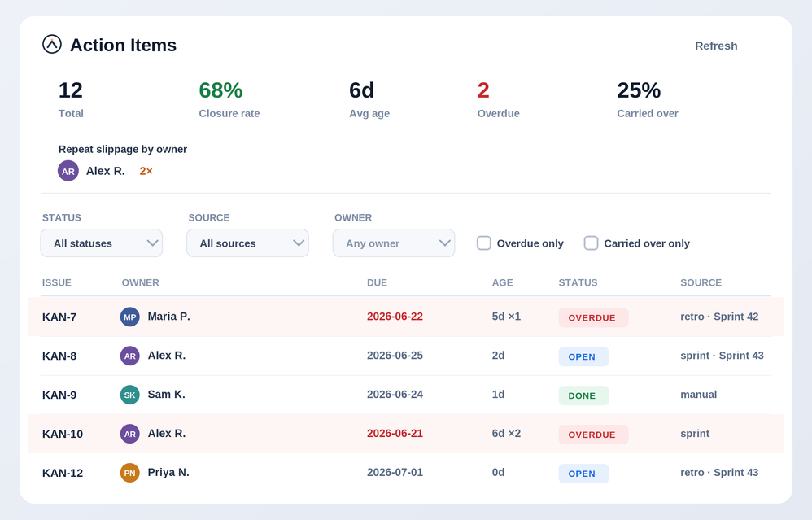The image size is (812, 520).
Task: Click the Refresh button
Action: pyautogui.click(x=716, y=46)
